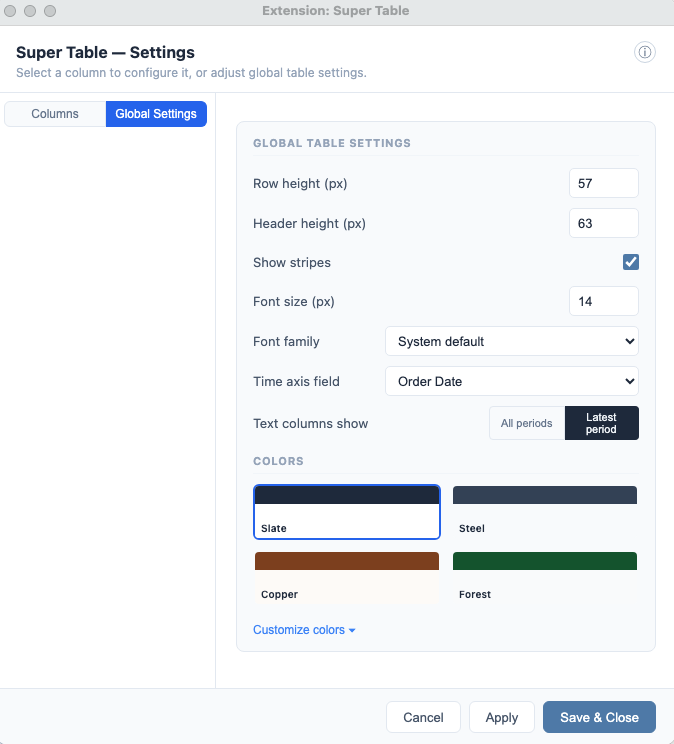Click the Row height input field
674x744 pixels.
point(604,183)
